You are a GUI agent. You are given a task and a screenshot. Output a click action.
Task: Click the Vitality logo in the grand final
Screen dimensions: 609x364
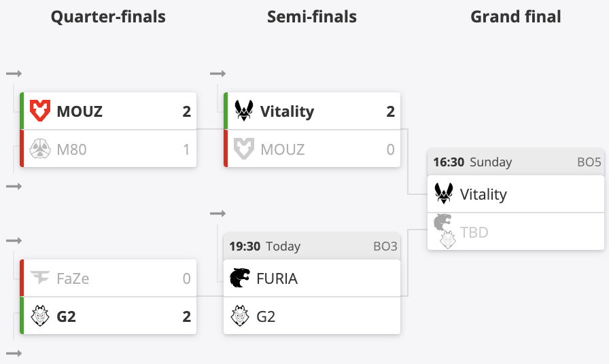pos(444,194)
